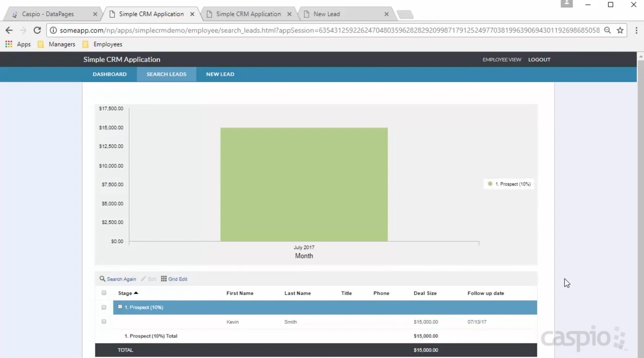Close the New Lead browser tab
Image resolution: width=644 pixels, height=358 pixels.
386,14
